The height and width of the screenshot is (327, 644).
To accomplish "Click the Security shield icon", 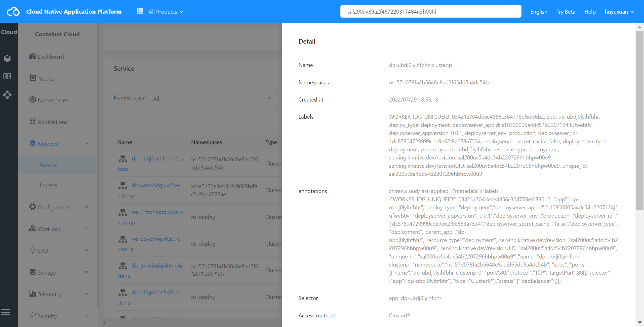I will pos(32,315).
